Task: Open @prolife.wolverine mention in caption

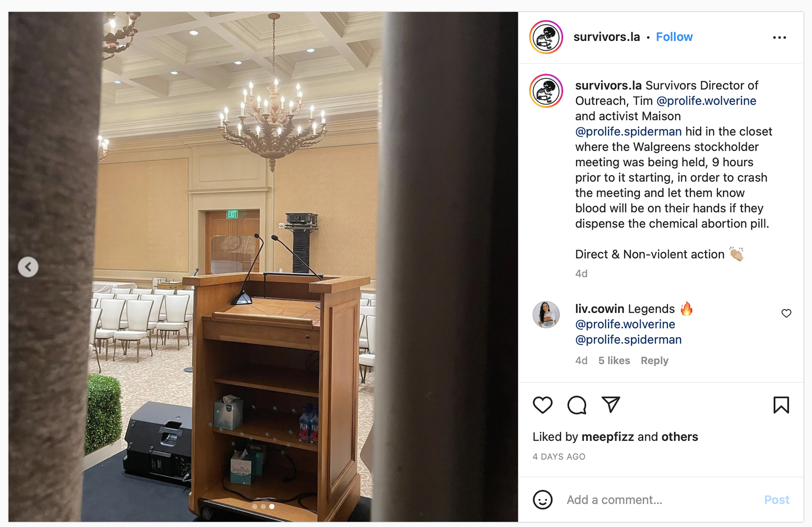Action: [x=706, y=101]
